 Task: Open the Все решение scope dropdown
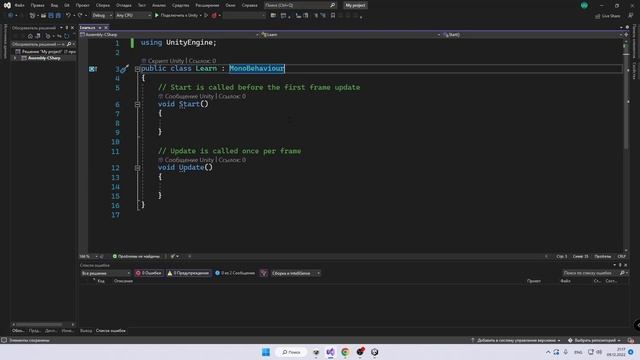[x=106, y=273]
